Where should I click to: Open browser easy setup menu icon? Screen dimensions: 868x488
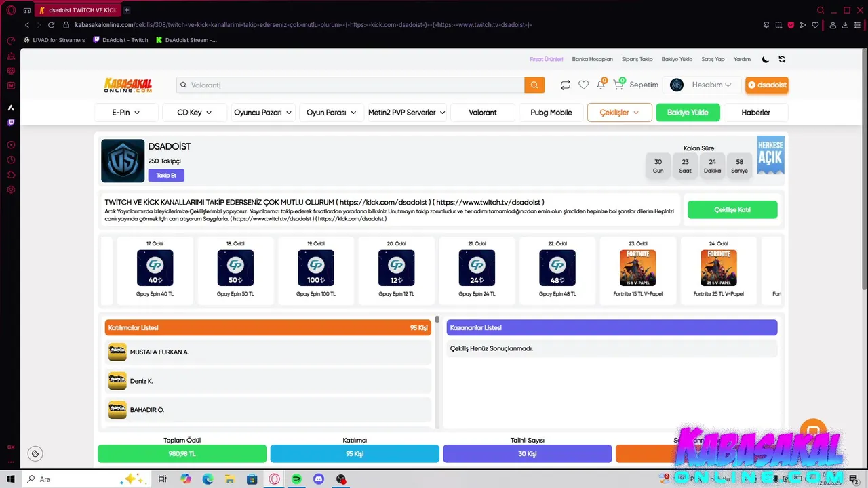coord(857,25)
